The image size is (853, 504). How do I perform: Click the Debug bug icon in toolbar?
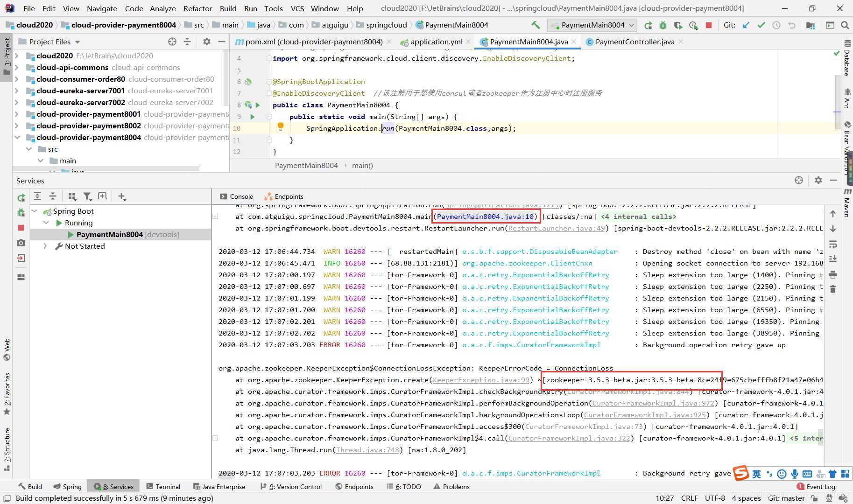click(663, 25)
